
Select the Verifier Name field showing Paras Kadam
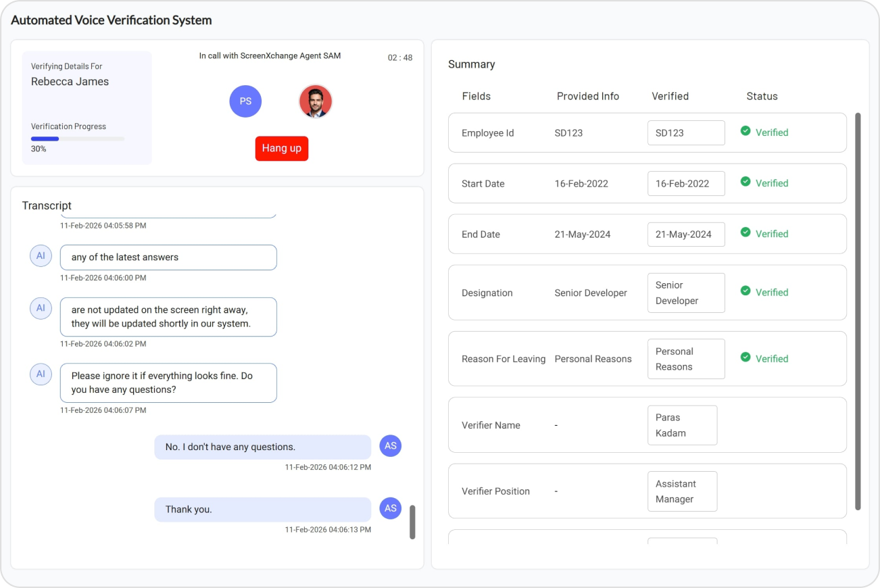682,425
